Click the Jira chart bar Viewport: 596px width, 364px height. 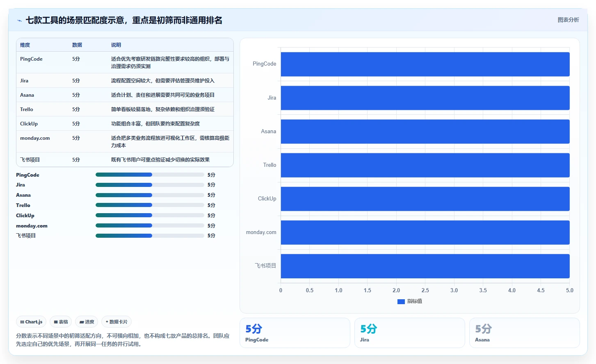pyautogui.click(x=425, y=98)
